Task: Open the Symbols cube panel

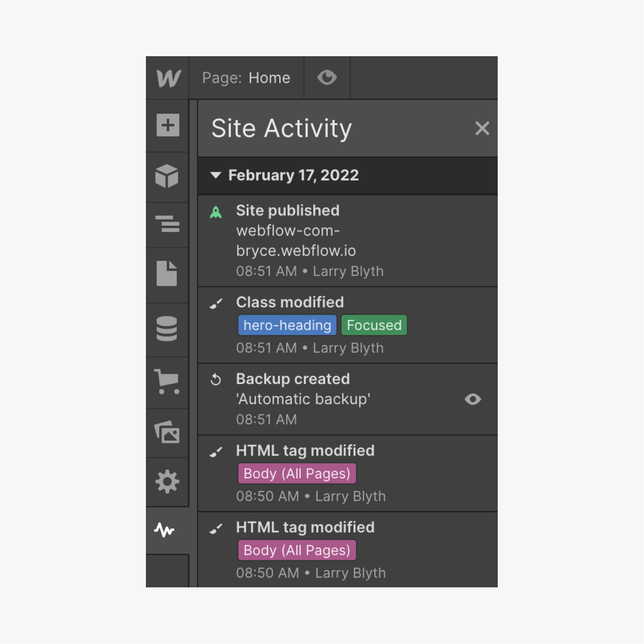Action: (167, 176)
